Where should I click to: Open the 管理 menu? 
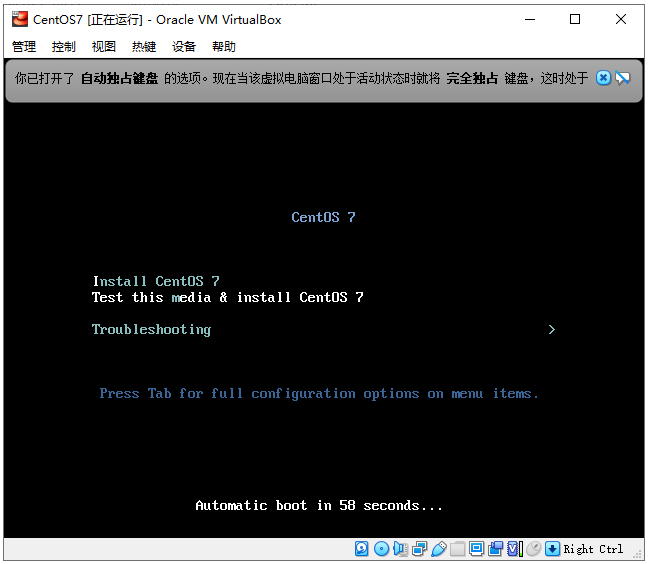[x=24, y=47]
